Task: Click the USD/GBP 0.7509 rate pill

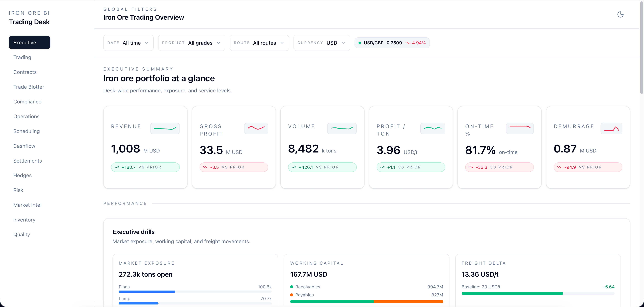Action: (x=392, y=43)
